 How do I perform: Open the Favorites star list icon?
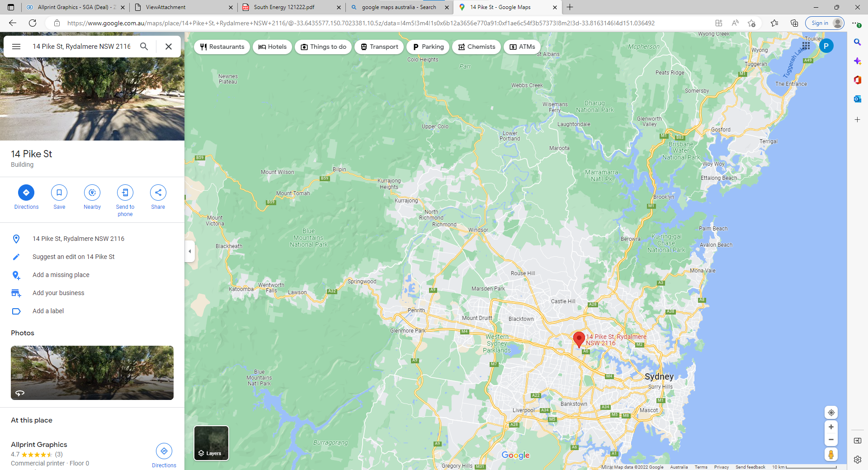(774, 23)
